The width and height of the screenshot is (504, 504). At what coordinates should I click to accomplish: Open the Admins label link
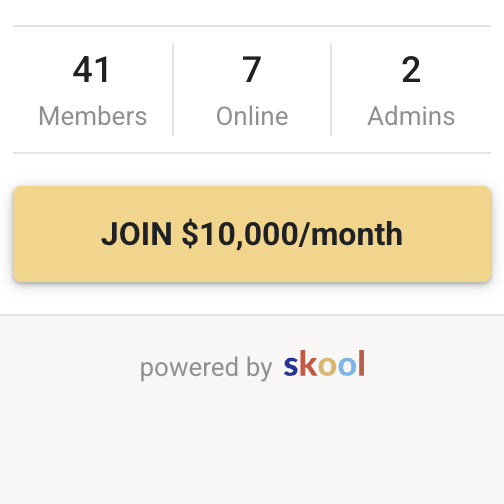pos(411,116)
